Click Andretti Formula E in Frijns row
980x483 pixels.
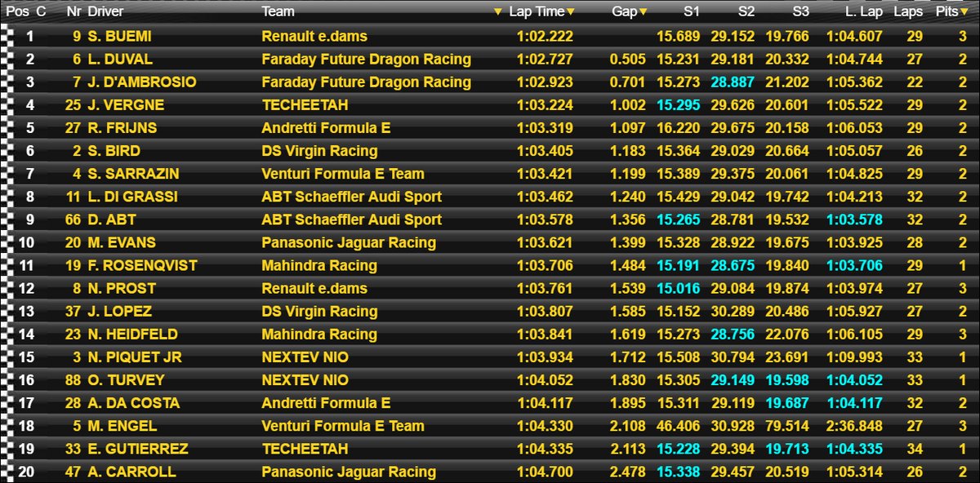click(326, 128)
